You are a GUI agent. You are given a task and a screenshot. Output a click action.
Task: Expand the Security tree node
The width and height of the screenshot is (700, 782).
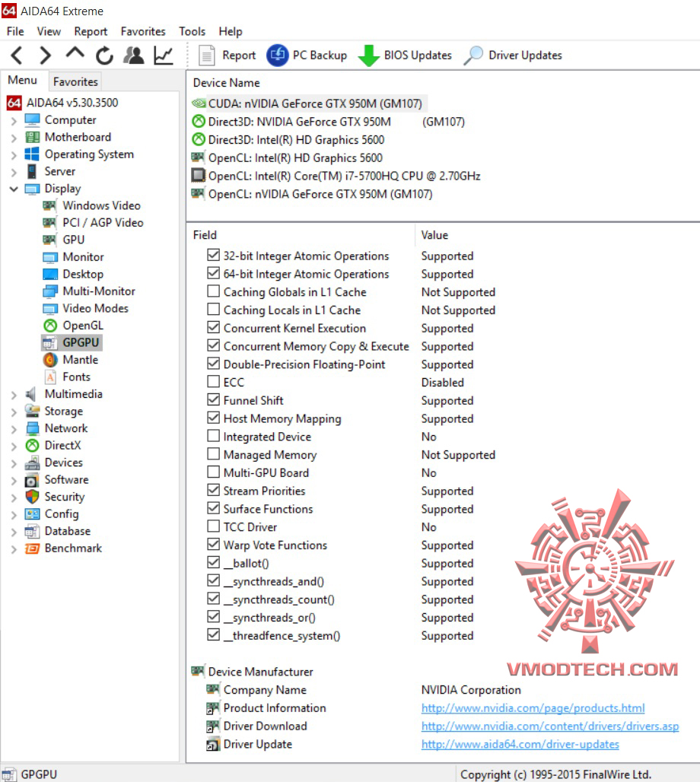pyautogui.click(x=14, y=497)
